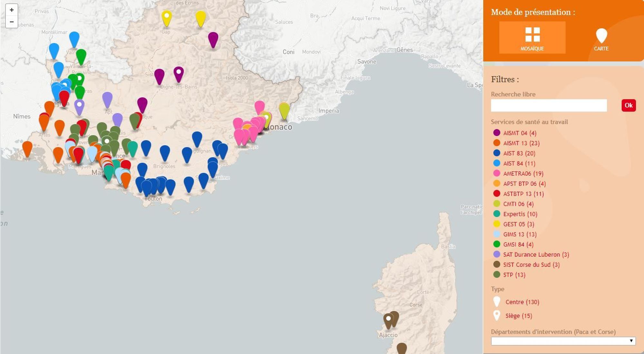This screenshot has height=354, width=644.
Task: Zoom out of the map
Action: point(12,22)
